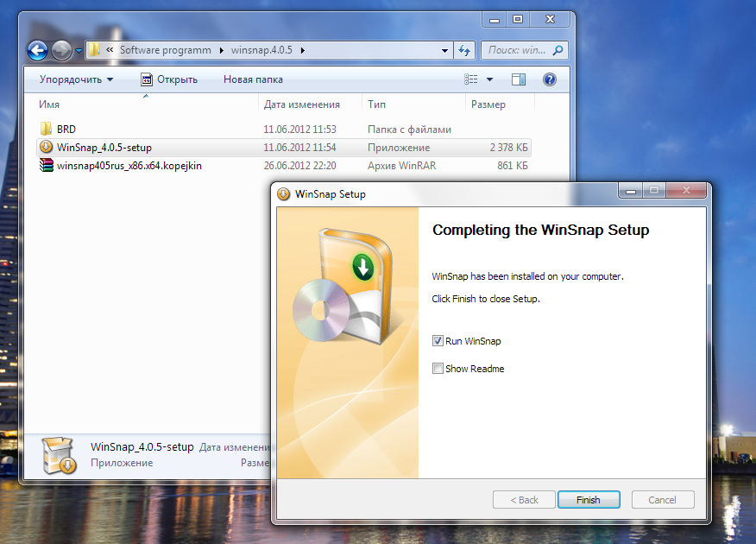The width and height of the screenshot is (756, 544).
Task: Click the details pane installer thumbnail
Action: coord(59,456)
